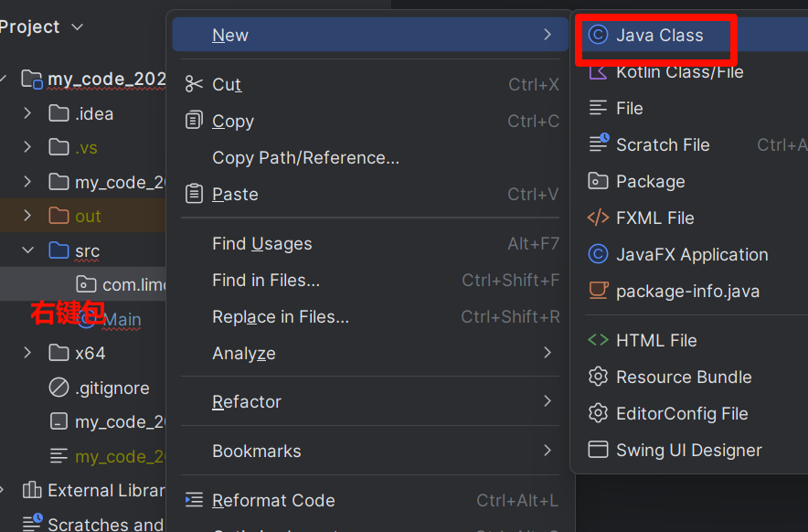Click the Scratch File icon
The height and width of the screenshot is (532, 808).
click(598, 144)
